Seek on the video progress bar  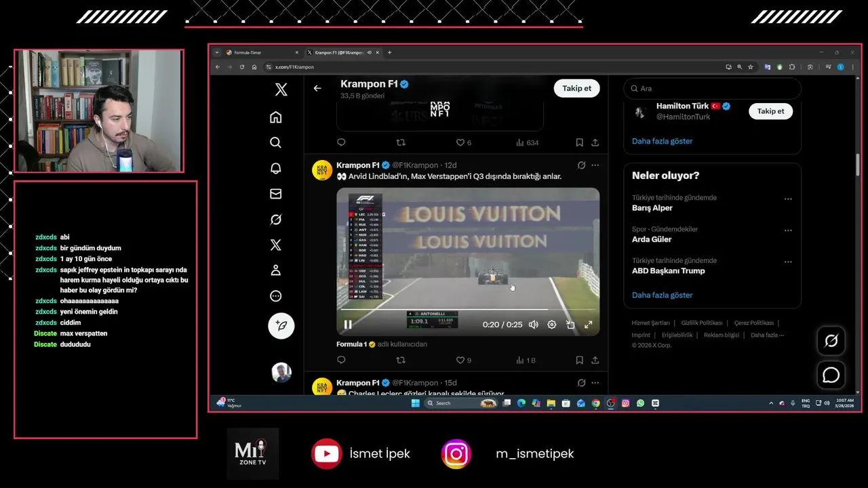coord(468,310)
